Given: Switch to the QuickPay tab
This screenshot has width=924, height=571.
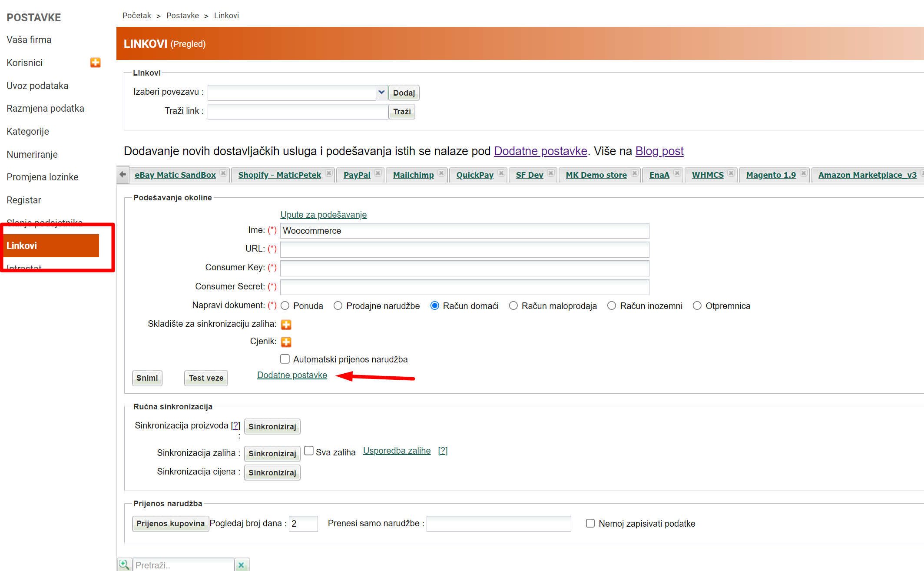Looking at the screenshot, I should pos(474,175).
